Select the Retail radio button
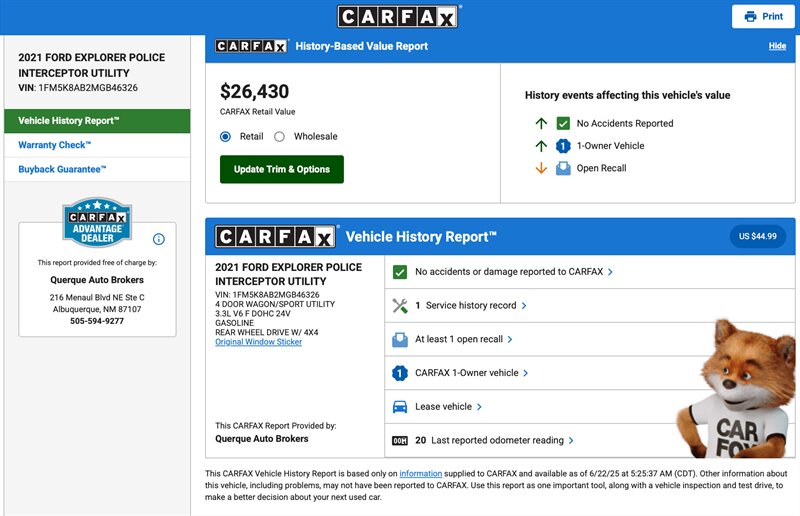Screen dimensions: 800x516 tap(226, 137)
